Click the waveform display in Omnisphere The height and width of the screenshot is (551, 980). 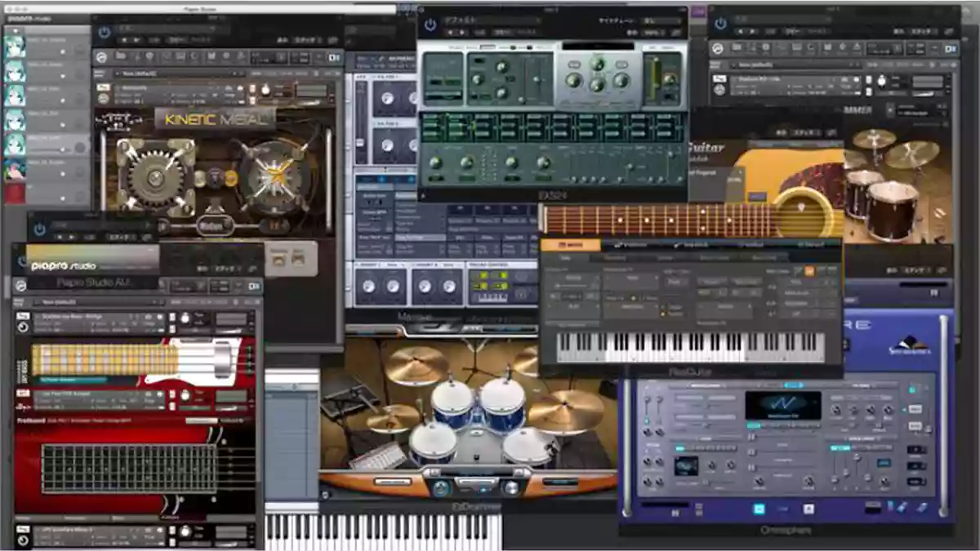pos(783,406)
